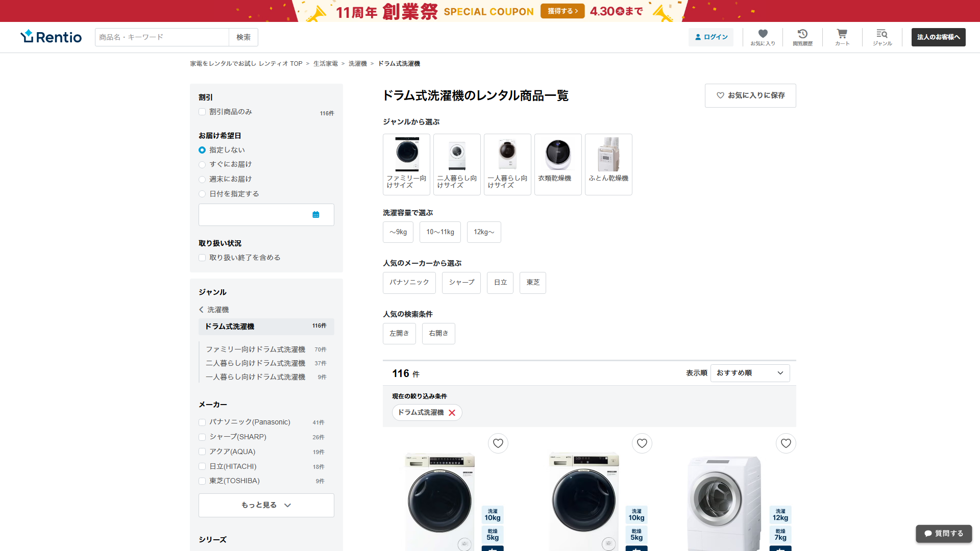Open the calendar icon for date selection
This screenshot has width=980, height=551.
pyautogui.click(x=315, y=215)
